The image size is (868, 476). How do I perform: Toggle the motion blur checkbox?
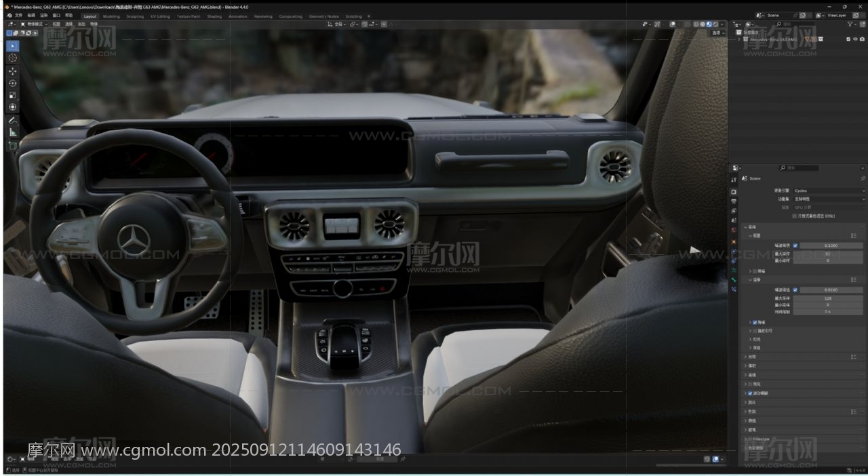(749, 393)
